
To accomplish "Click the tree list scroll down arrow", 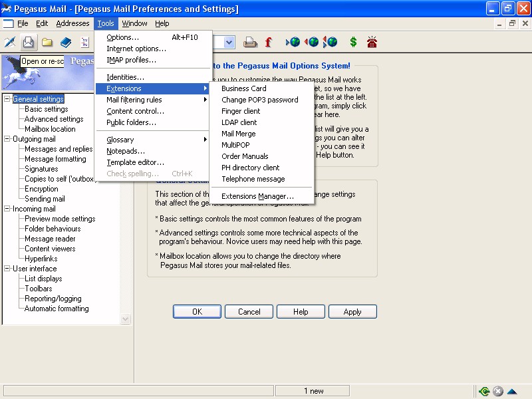I will tap(126, 319).
